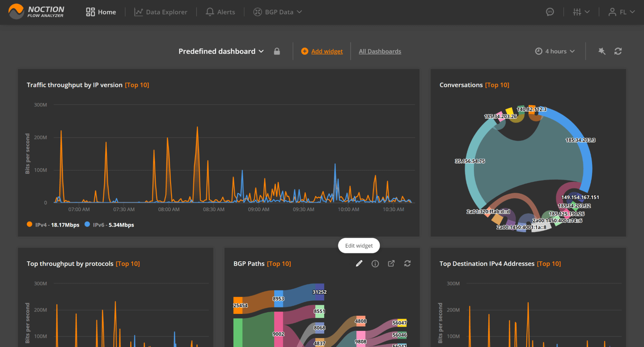Viewport: 644px width, 347px height.
Task: Click AS 31252 node in BGP Paths
Action: pos(319,292)
